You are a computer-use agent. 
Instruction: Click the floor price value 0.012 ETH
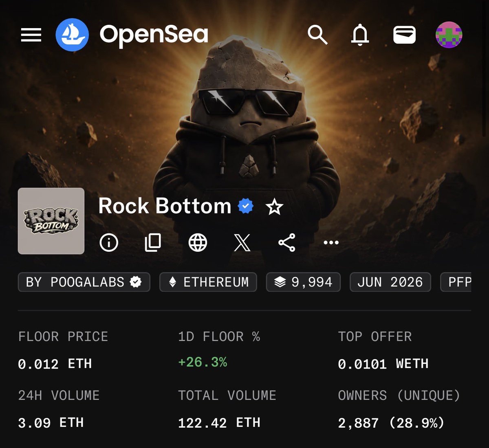[55, 364]
